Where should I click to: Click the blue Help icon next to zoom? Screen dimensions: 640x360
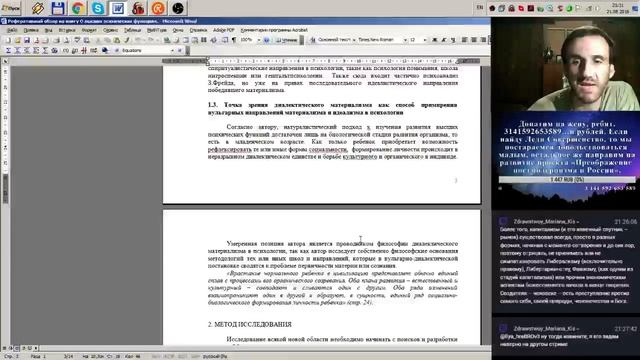click(267, 40)
